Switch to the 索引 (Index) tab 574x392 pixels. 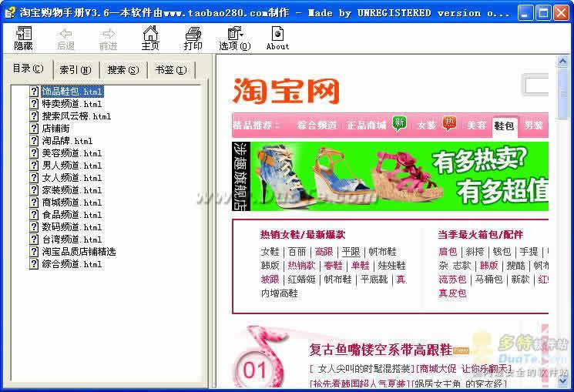click(76, 69)
